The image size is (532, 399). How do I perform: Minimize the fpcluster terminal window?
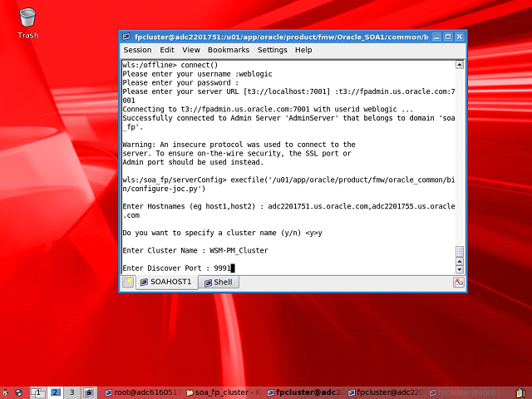pyautogui.click(x=436, y=37)
